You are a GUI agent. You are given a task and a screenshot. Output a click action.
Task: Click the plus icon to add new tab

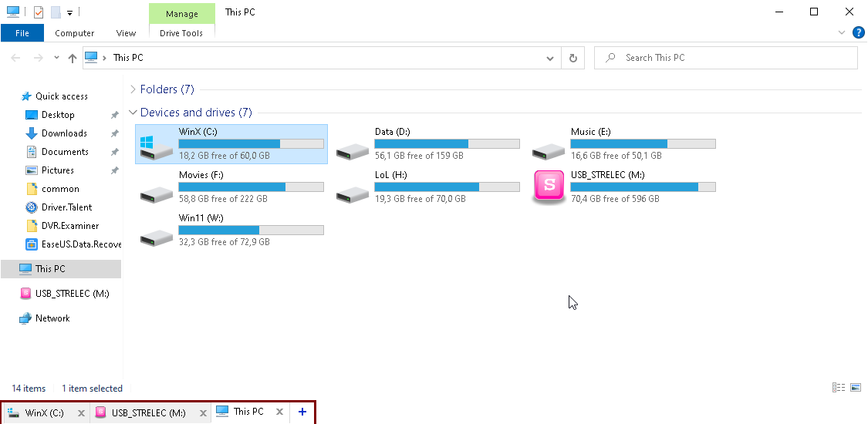pyautogui.click(x=302, y=412)
